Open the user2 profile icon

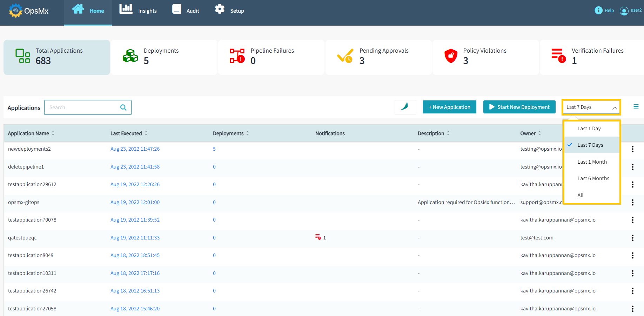(x=624, y=11)
